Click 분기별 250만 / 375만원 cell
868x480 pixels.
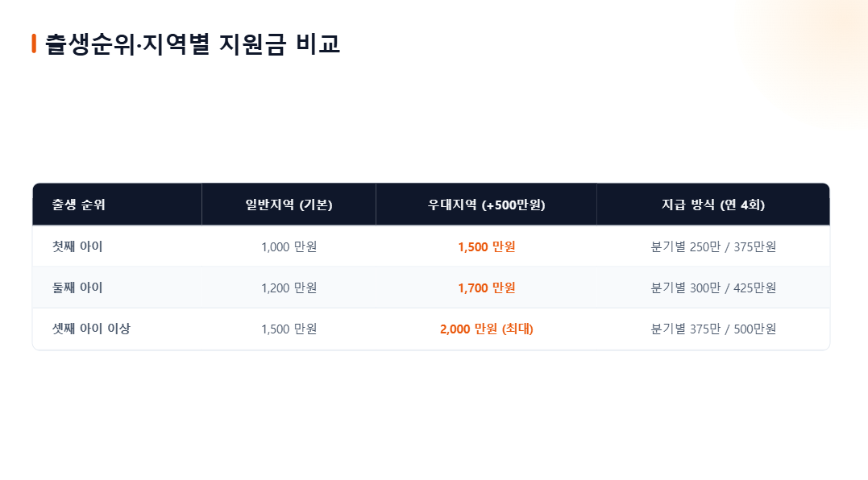click(713, 246)
